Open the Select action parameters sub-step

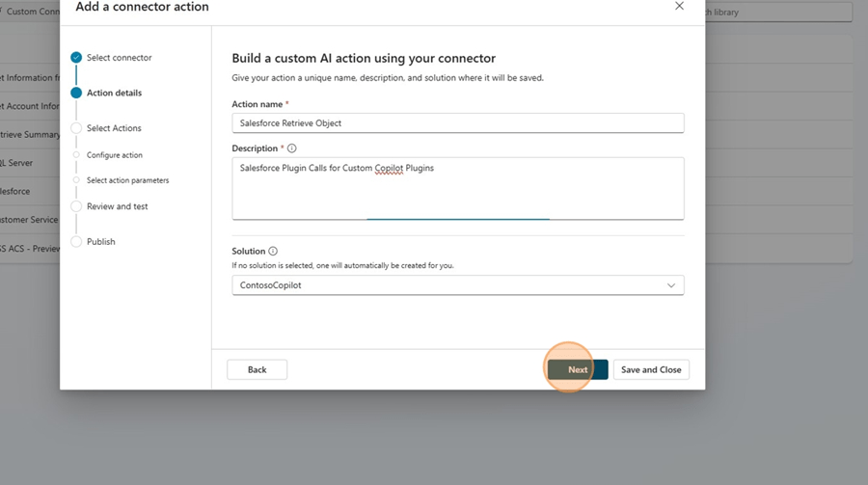point(127,180)
